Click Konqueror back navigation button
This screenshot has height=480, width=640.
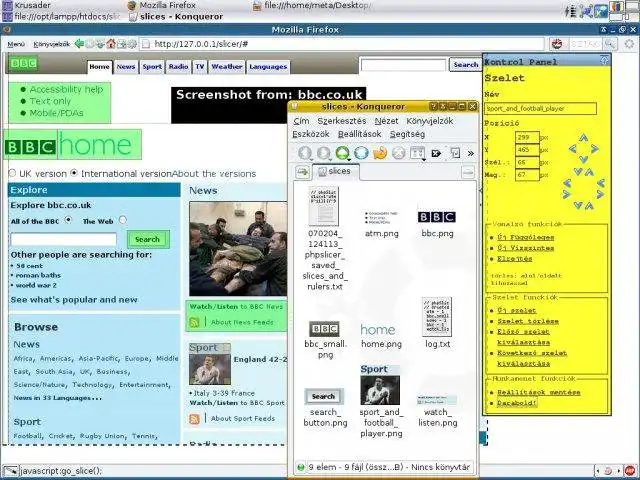tap(304, 153)
